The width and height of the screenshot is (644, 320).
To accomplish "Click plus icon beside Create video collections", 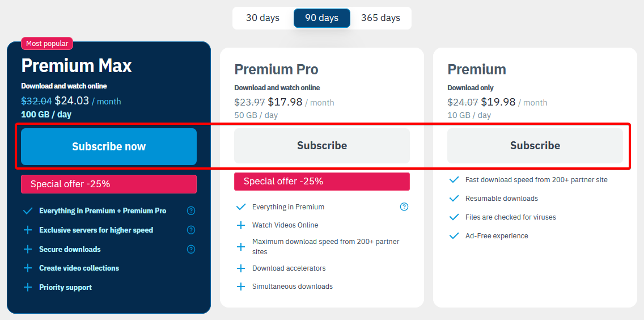I will point(28,268).
